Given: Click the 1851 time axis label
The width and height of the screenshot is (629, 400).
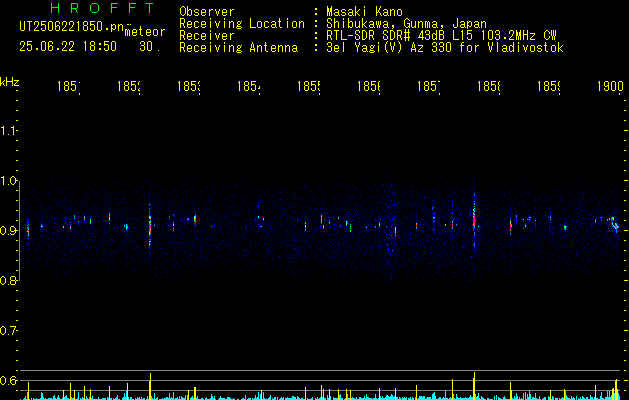Looking at the screenshot, I should (x=68, y=87).
